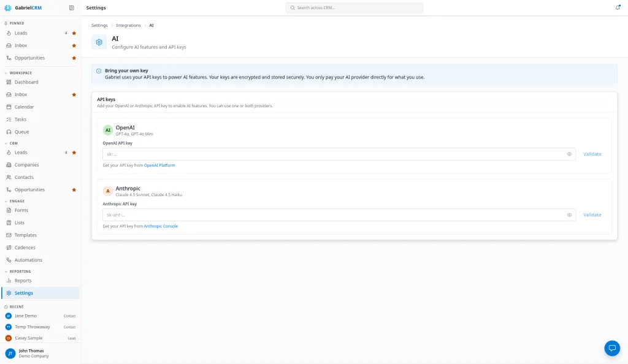
Task: Focus the OpenAI API key field
Action: coord(339,154)
